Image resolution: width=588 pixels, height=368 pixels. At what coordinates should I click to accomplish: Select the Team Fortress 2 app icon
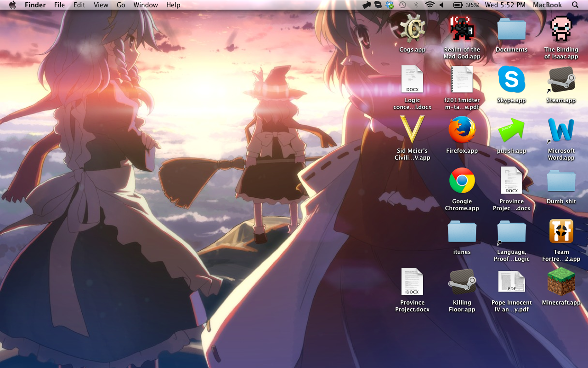coord(561,231)
